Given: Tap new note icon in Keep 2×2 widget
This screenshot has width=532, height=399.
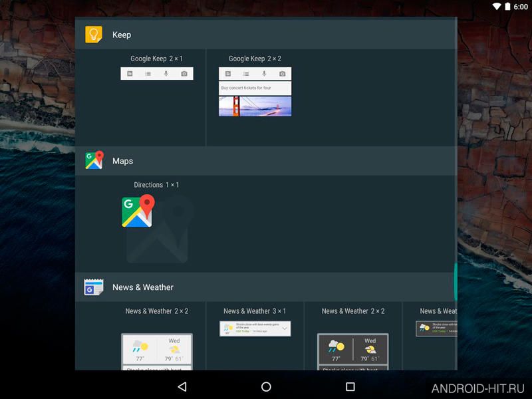Looking at the screenshot, I should click(228, 74).
